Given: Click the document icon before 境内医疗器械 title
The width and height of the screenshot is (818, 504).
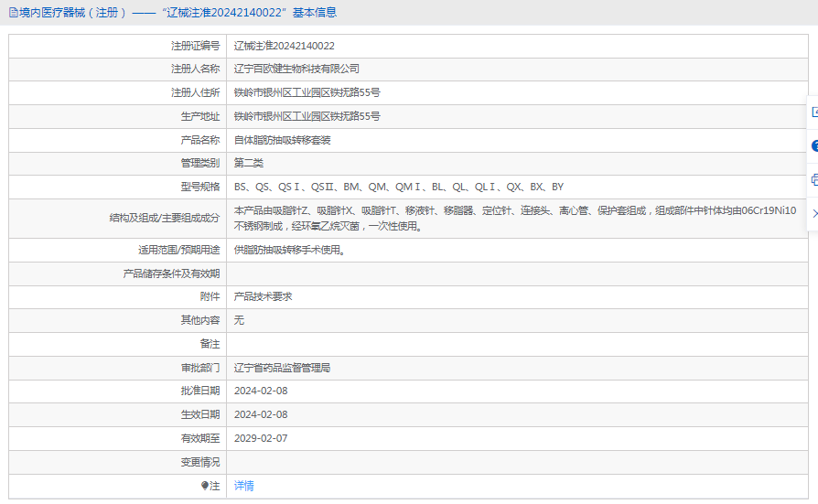Looking at the screenshot, I should click(14, 13).
